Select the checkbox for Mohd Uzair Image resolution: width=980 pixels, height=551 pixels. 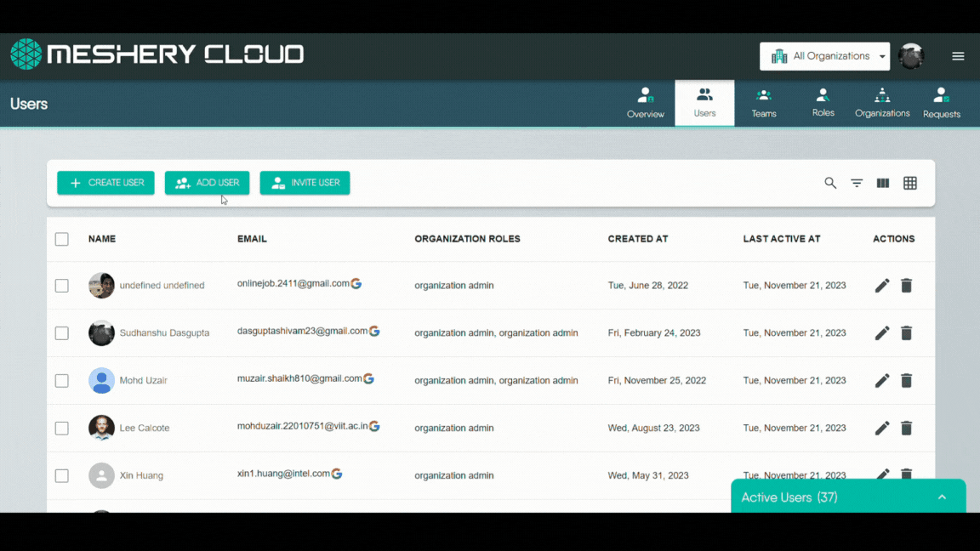61,380
